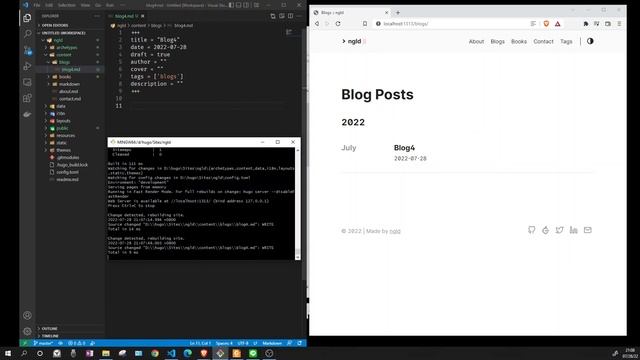Open the View menu in VS Code
Viewport: 640px width, 360px height.
point(85,5)
